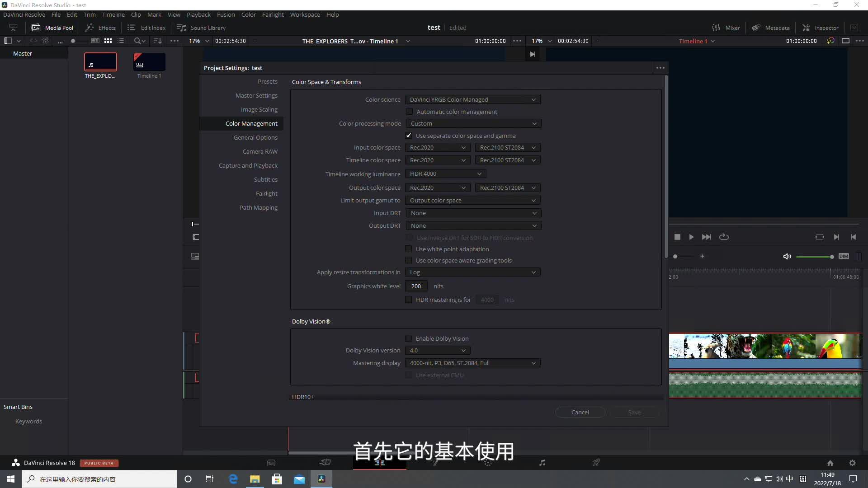Open Mastering display dropdown
The width and height of the screenshot is (868, 488).
click(473, 363)
